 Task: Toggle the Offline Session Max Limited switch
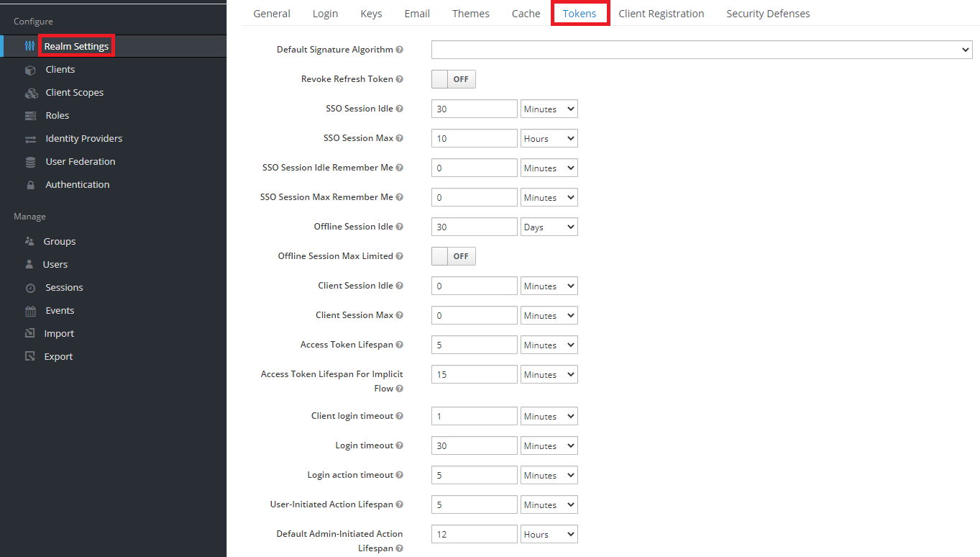tap(454, 256)
